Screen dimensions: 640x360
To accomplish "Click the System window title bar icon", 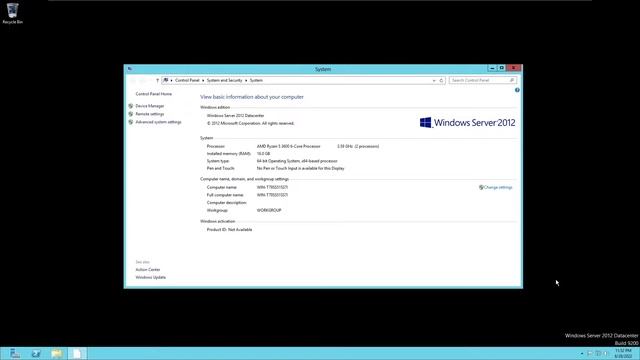I will tap(130, 69).
